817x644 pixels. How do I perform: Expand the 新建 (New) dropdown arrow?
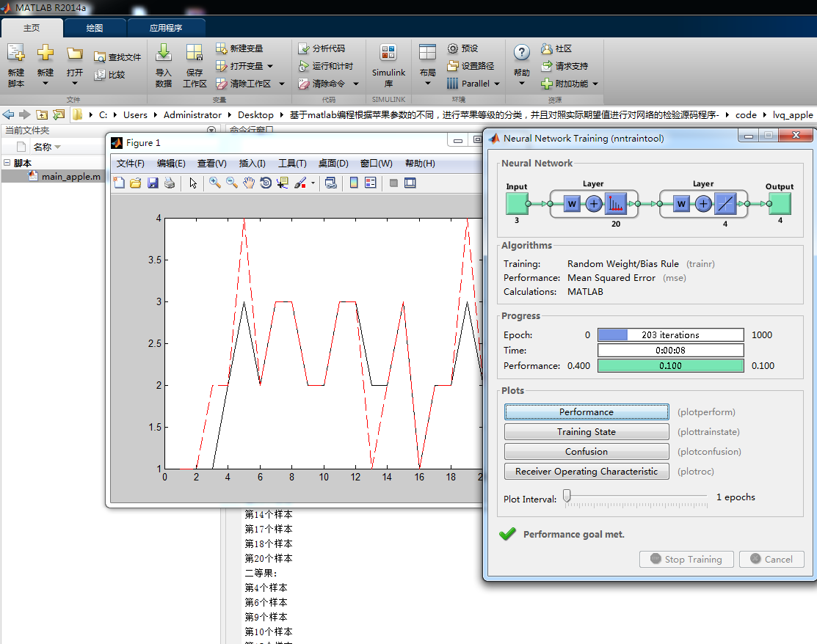(46, 84)
